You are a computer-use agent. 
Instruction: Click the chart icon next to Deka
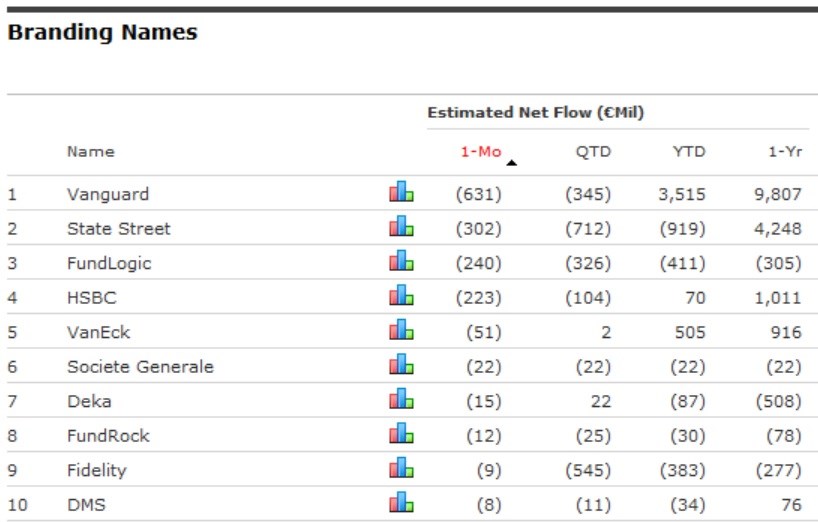pyautogui.click(x=401, y=399)
